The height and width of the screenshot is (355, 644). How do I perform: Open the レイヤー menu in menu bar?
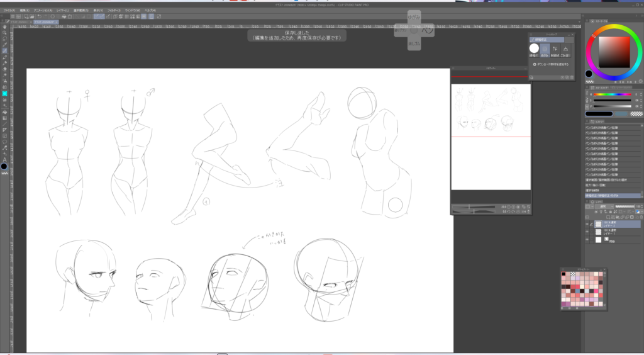coord(62,11)
